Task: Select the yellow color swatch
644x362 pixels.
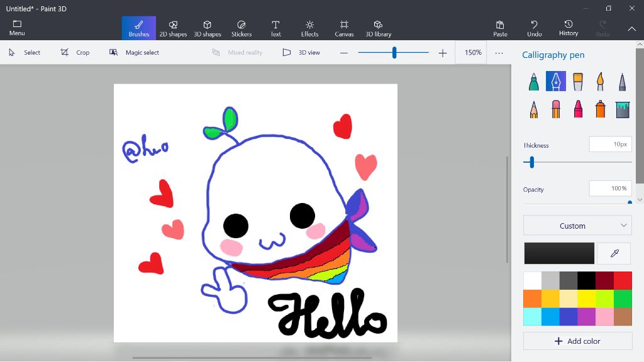Action: [x=587, y=299]
